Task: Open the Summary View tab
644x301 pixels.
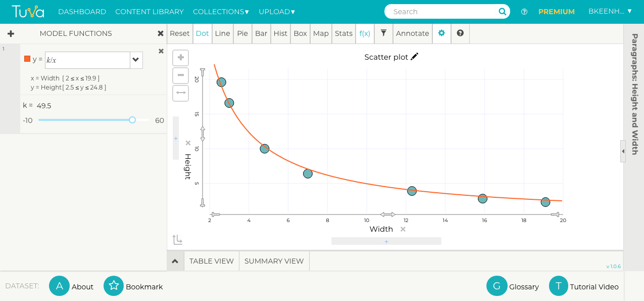Action: 274,261
